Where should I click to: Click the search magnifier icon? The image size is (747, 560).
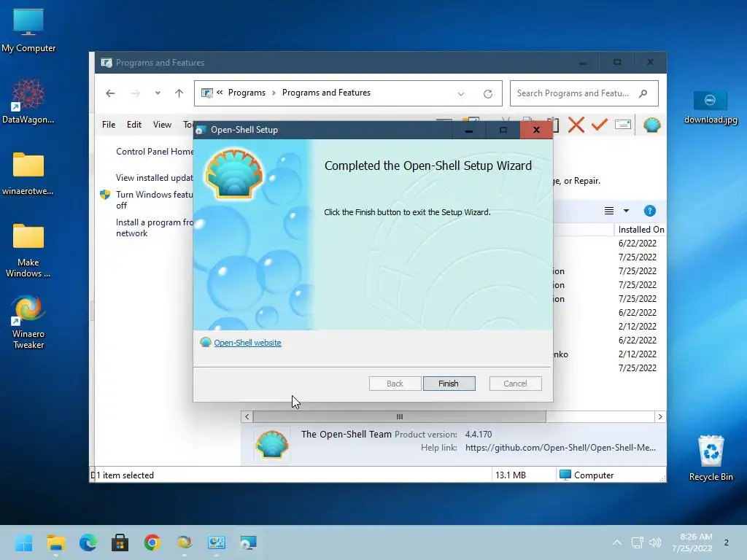(643, 93)
